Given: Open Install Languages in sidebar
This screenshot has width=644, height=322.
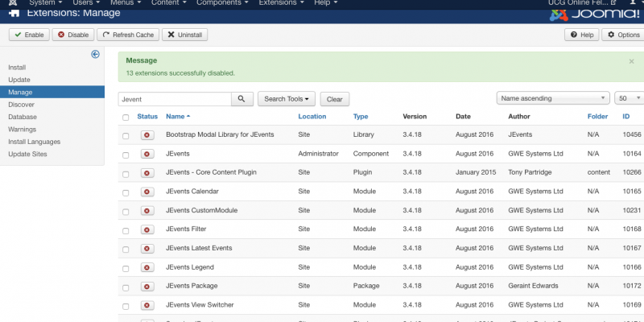Looking at the screenshot, I should tap(35, 142).
